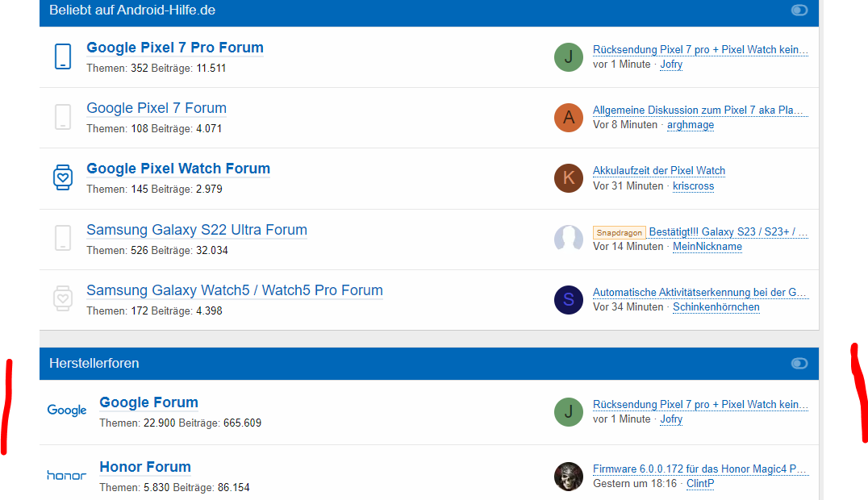Click the 'Vor 31 Minuten' timestamp
Image resolution: width=868 pixels, height=500 pixels.
click(628, 185)
